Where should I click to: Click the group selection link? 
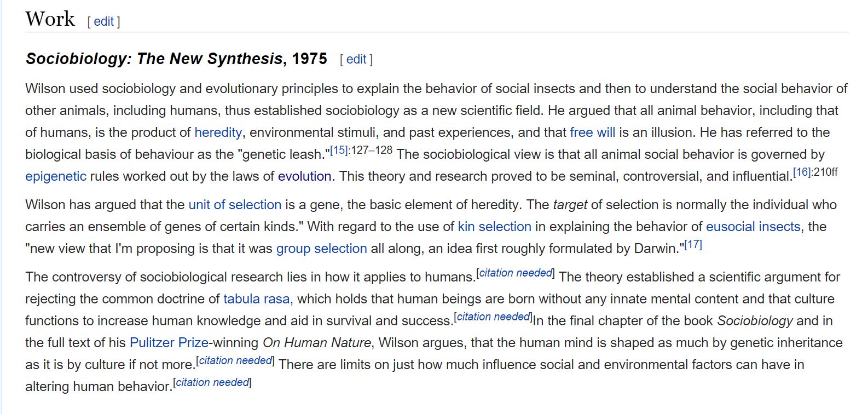click(x=322, y=249)
